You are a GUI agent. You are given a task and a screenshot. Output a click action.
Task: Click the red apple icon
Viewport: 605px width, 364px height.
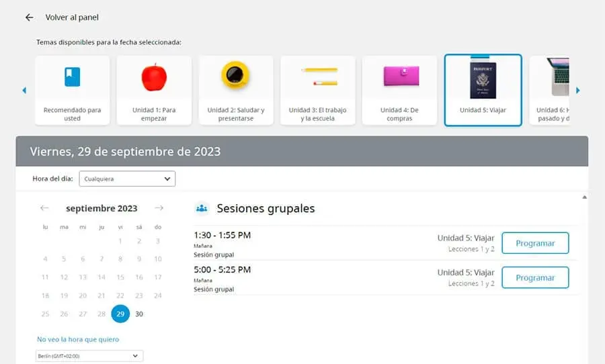(154, 77)
